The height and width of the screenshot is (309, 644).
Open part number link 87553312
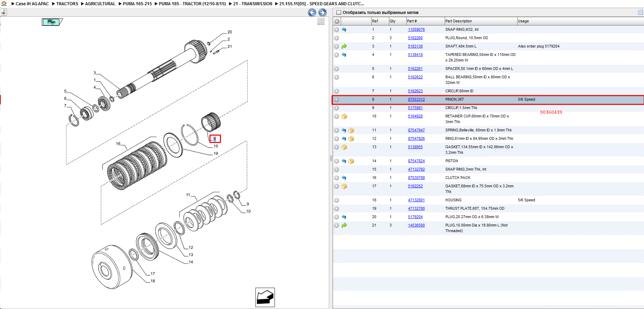pos(416,100)
